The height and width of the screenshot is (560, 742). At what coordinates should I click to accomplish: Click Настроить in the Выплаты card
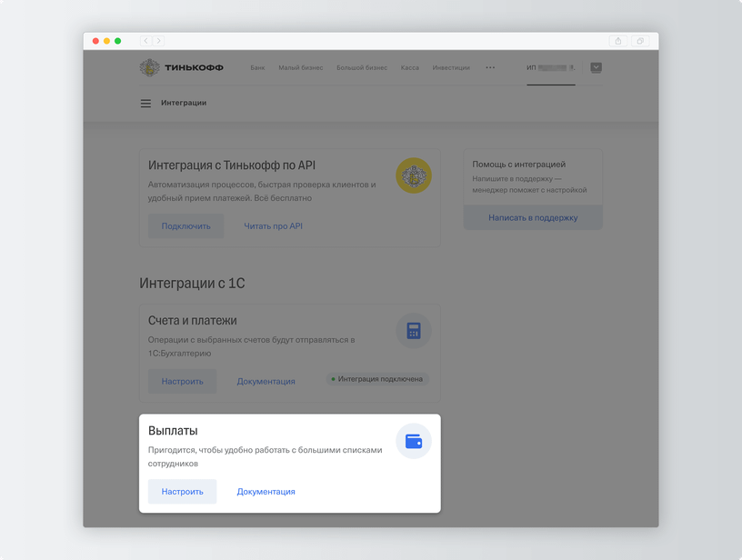click(x=182, y=492)
